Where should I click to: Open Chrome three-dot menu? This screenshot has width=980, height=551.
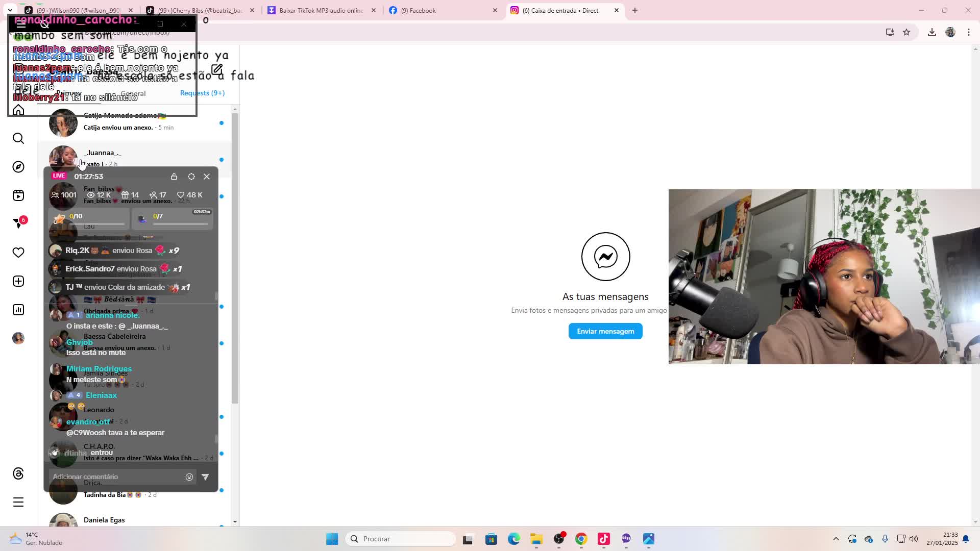click(x=969, y=32)
